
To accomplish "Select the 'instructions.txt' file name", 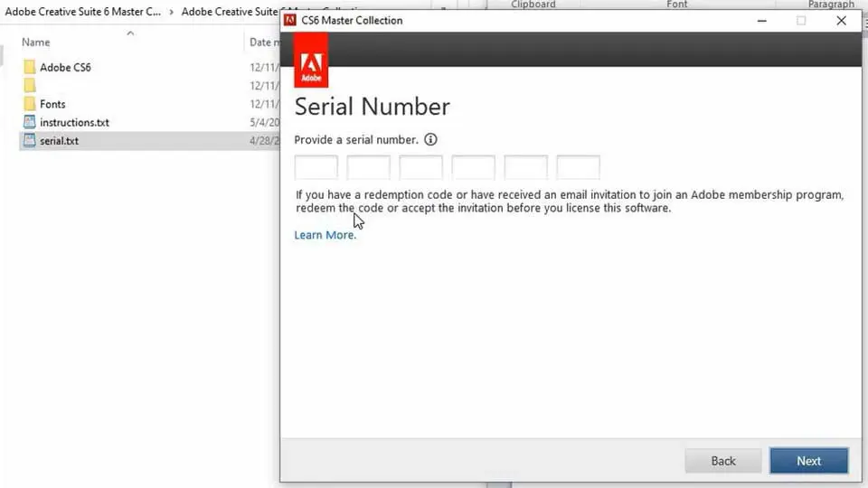I will (74, 122).
